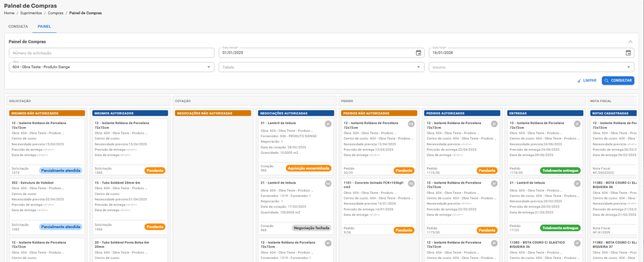Image resolution: width=644 pixels, height=262 pixels.
Task: Click Parcialmente atendida status on Solicitação 1082
Action: [x=60, y=226]
